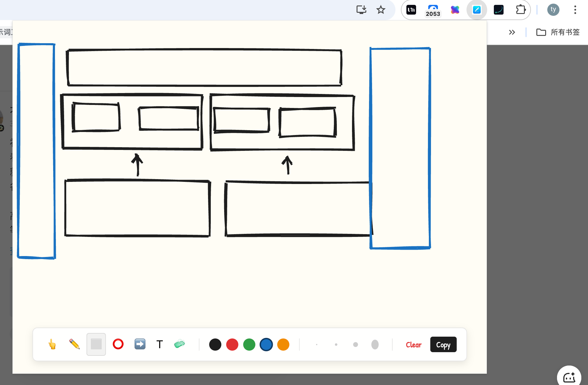Click the red Clear button

tap(413, 345)
